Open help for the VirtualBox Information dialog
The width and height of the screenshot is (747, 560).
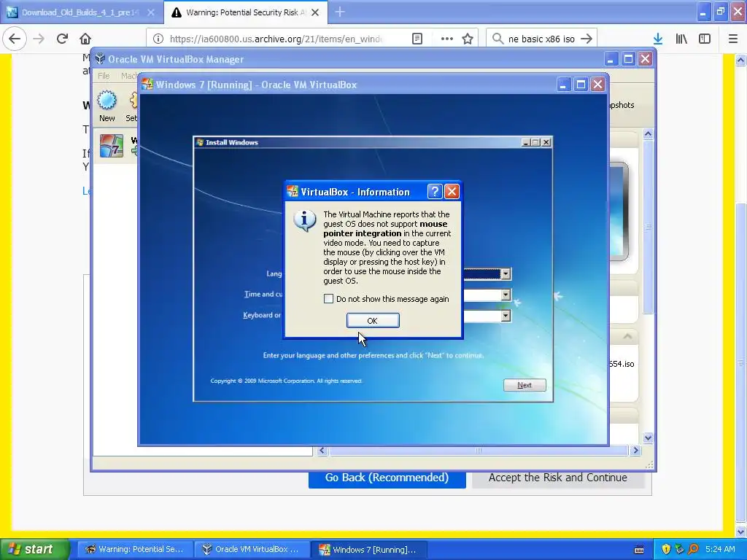[435, 192]
